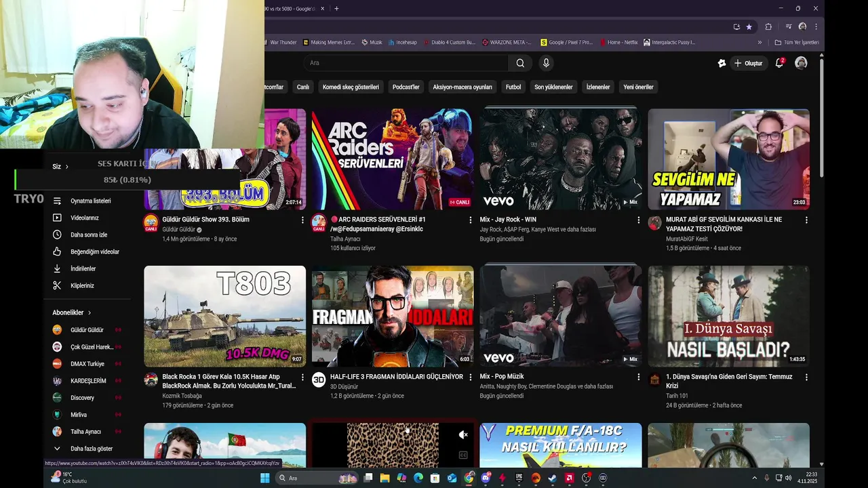Open Güldür Güldür channel avatar under video
Image resolution: width=868 pixels, height=488 pixels.
151,223
